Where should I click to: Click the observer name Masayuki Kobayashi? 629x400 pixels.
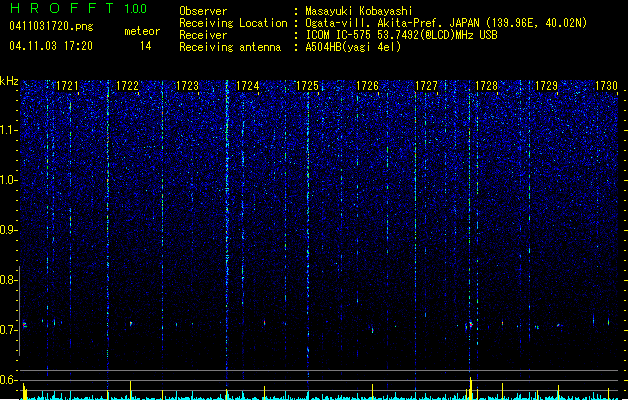pos(359,11)
